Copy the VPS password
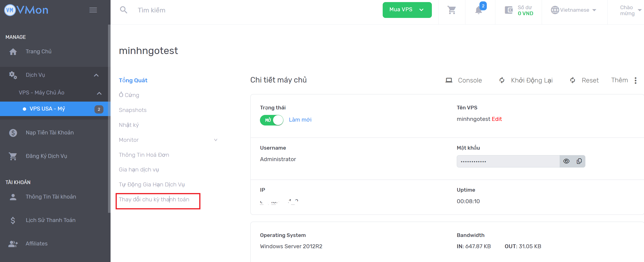 [579, 161]
